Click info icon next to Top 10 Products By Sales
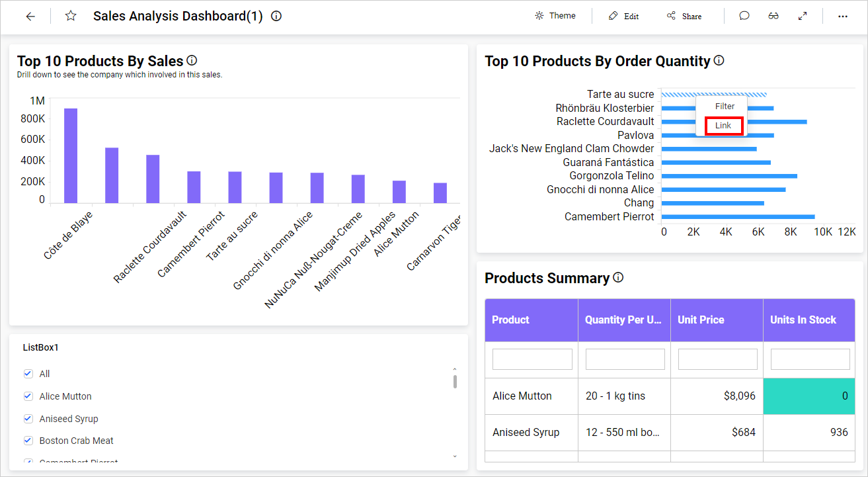The image size is (868, 477). click(x=192, y=61)
